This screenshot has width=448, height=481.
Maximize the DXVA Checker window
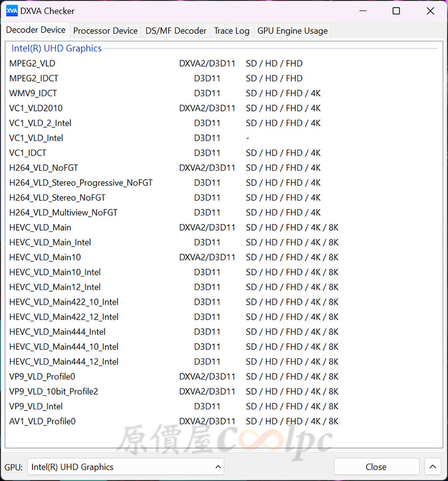point(396,11)
